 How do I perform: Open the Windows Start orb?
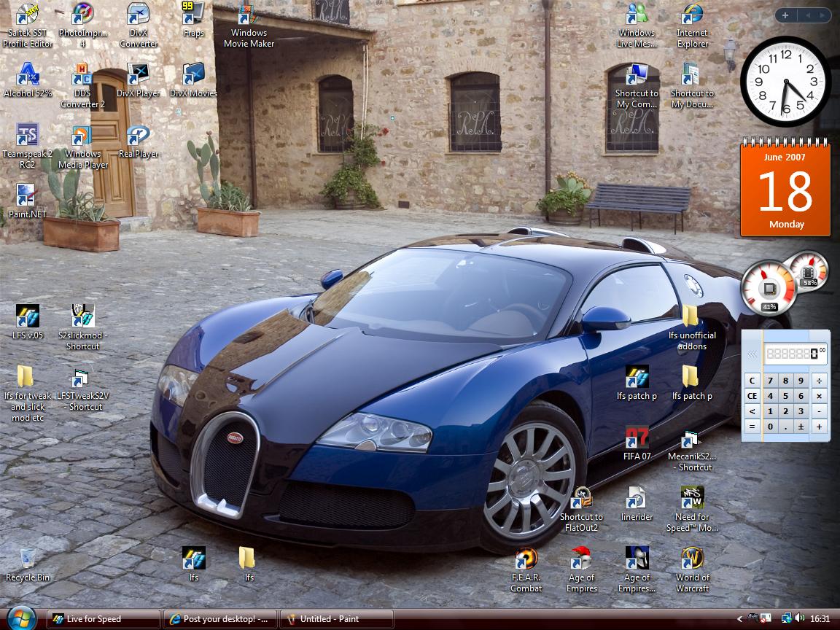click(23, 619)
